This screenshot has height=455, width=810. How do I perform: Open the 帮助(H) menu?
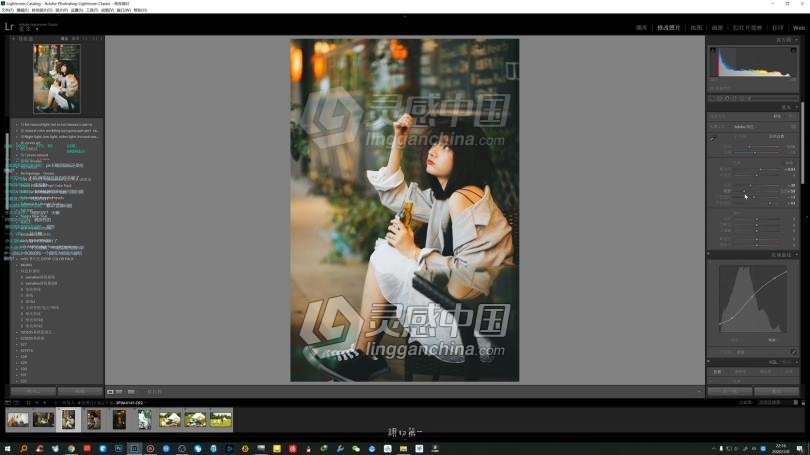click(x=140, y=10)
